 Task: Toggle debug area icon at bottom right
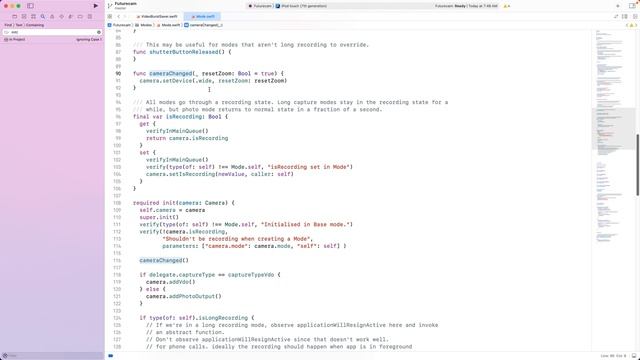[x=634, y=356]
